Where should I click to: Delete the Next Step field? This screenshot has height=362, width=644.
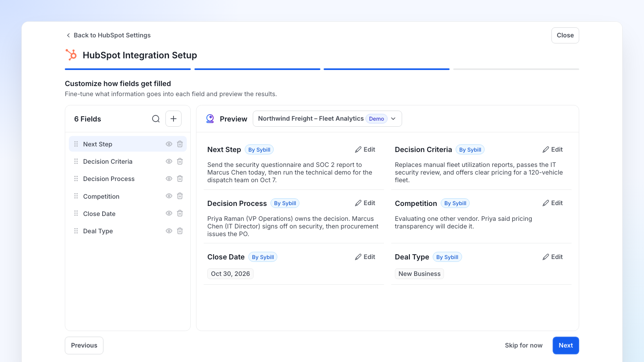tap(180, 144)
